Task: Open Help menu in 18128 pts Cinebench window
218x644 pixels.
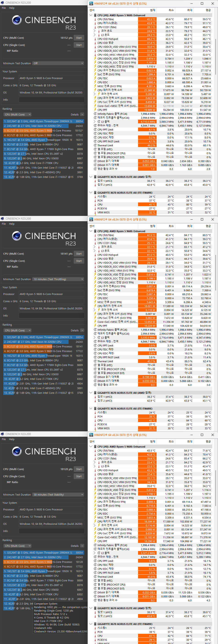Action: pyautogui.click(x=12, y=439)
